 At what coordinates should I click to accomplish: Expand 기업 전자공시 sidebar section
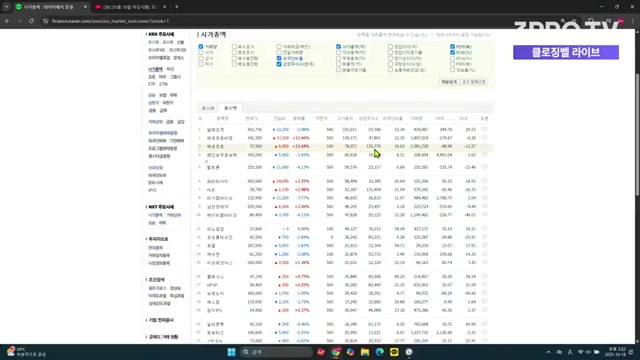tap(160, 320)
